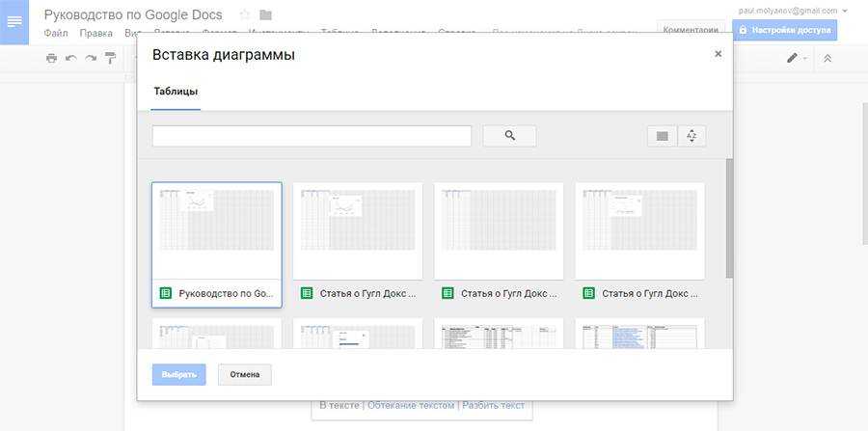Click the document title Руководство по Google Docs
Viewport: 868px width, 431px height.
click(133, 14)
